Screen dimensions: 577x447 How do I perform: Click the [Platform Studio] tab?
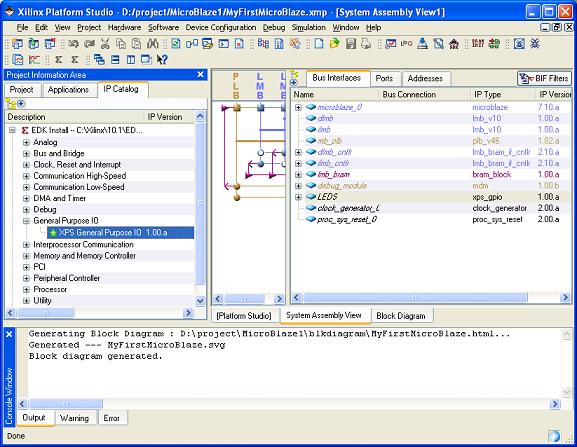(244, 316)
